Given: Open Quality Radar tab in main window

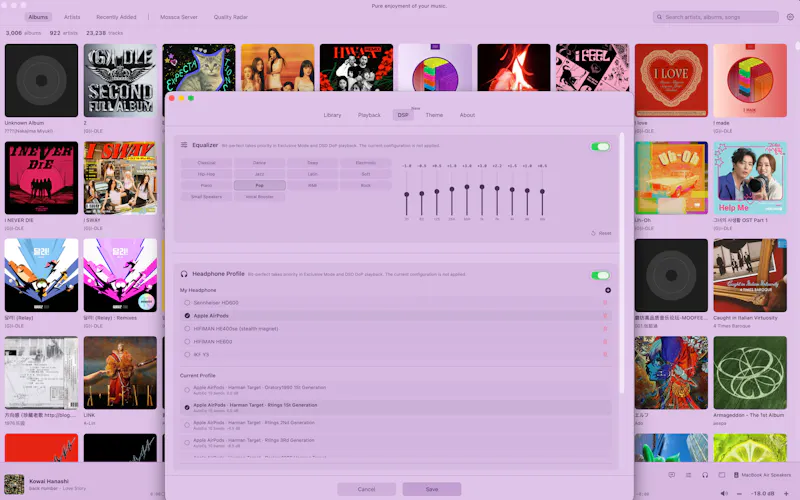Looking at the screenshot, I should click(231, 17).
